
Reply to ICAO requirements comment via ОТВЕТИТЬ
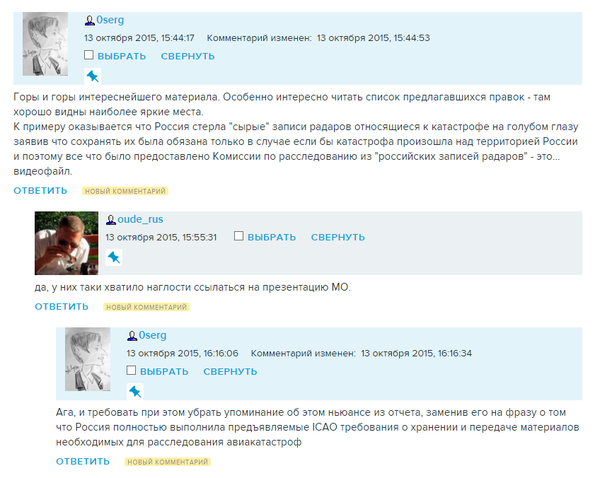[x=83, y=461]
